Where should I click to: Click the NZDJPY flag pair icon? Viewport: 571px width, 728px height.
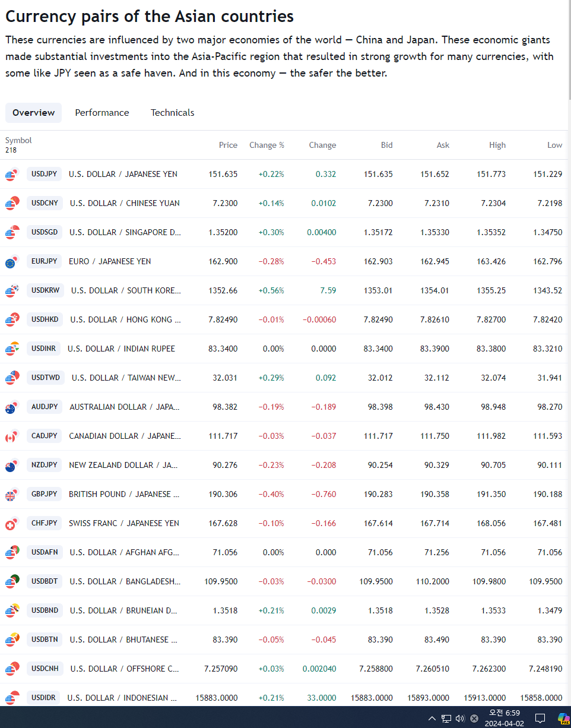12,466
